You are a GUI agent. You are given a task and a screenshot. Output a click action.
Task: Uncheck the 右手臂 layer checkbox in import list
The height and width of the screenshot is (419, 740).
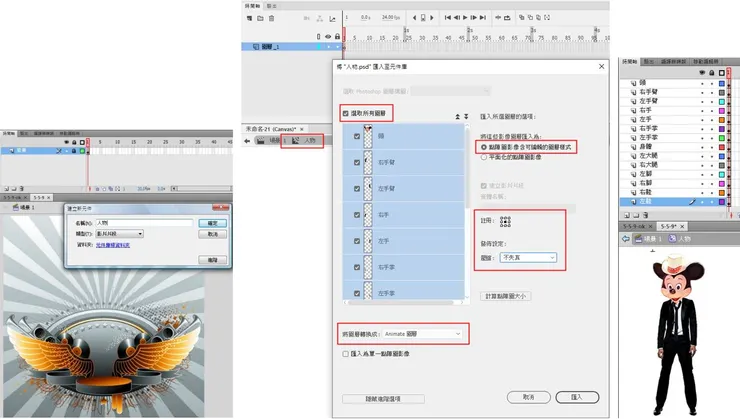[x=357, y=162]
